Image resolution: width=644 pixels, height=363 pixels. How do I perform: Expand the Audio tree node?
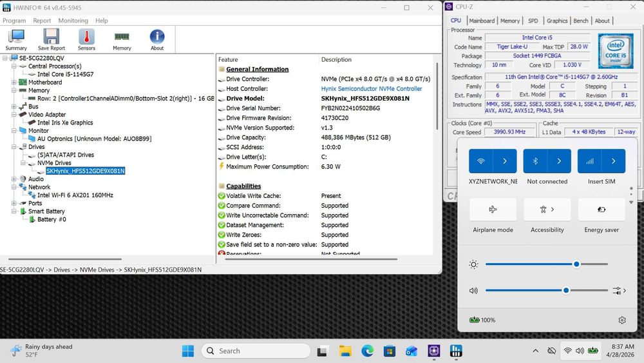point(14,179)
